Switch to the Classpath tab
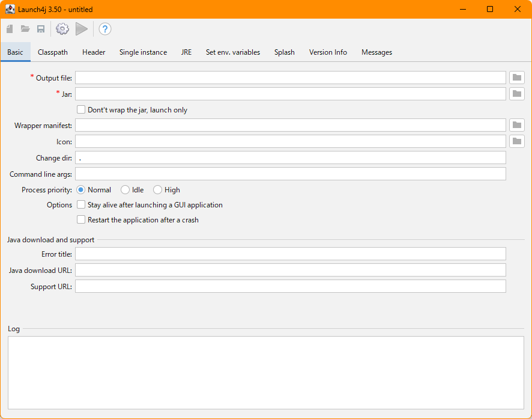The image size is (532, 419). (x=53, y=52)
